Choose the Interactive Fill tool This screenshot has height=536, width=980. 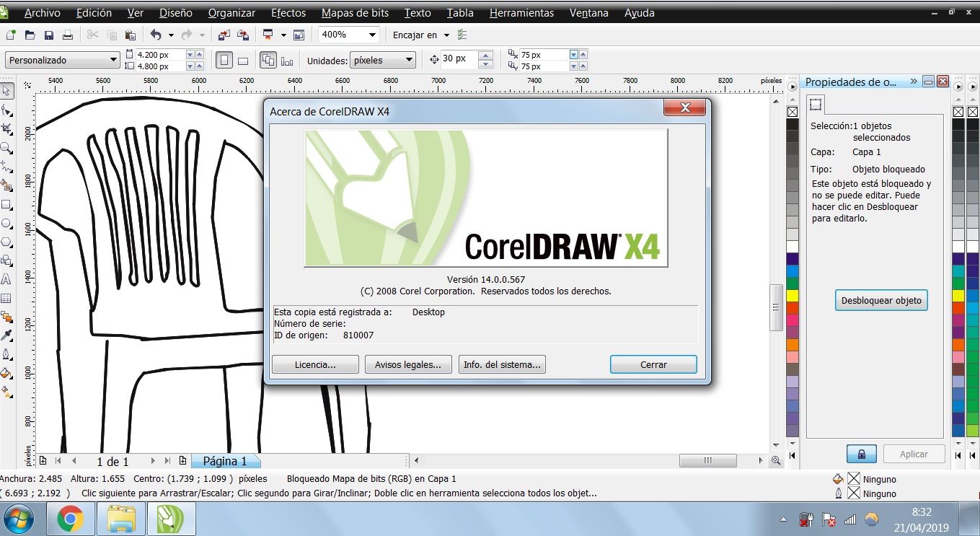(6, 392)
